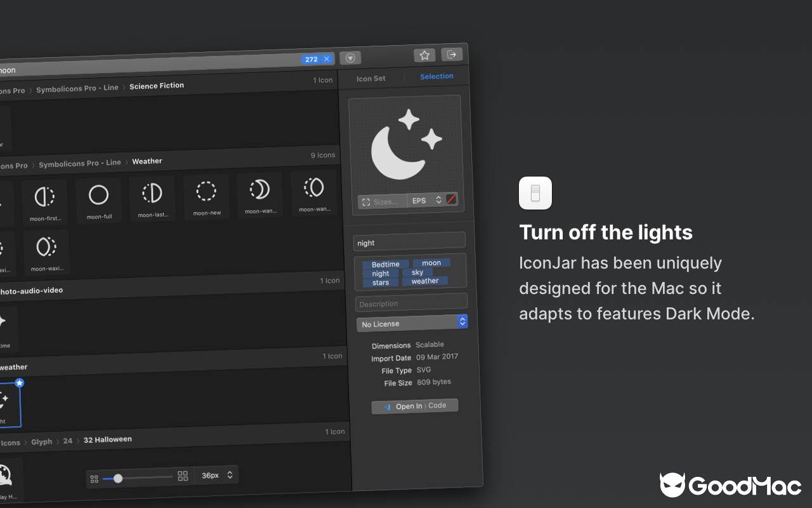Image resolution: width=812 pixels, height=508 pixels.
Task: Select the moon-last quarter icon
Action: 152,195
